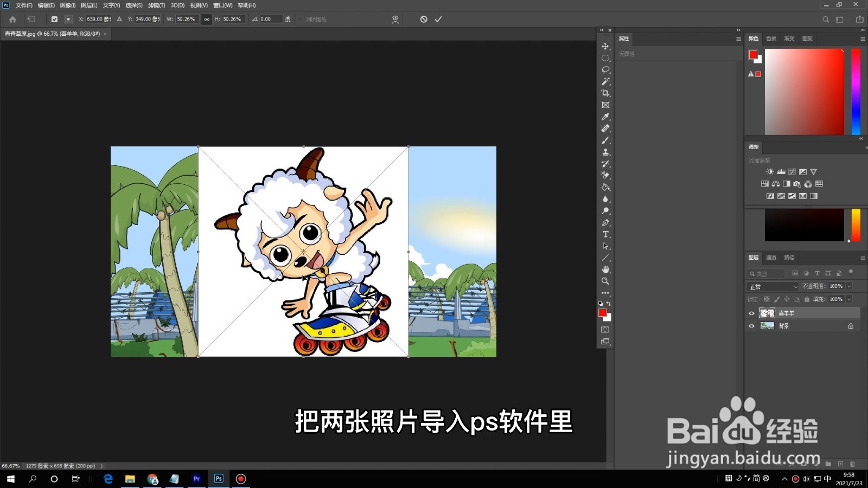Screen dimensions: 868x488
Task: Open the Edit Toolbar three-dots button
Action: pyautogui.click(x=605, y=293)
